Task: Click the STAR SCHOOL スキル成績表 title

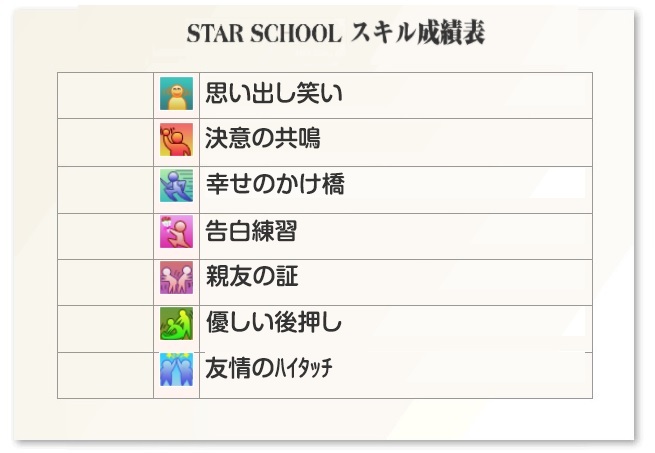Action: click(x=336, y=33)
